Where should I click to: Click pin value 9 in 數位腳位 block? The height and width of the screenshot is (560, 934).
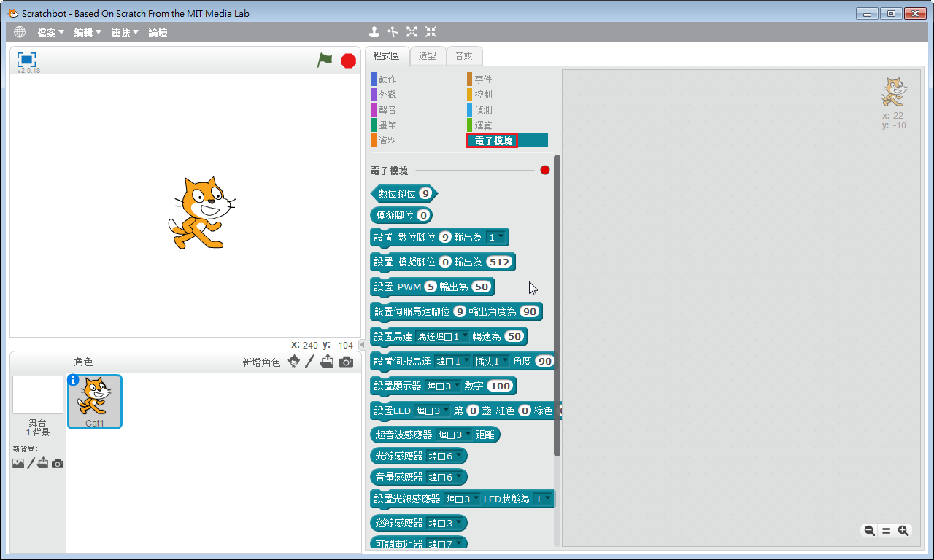click(425, 194)
